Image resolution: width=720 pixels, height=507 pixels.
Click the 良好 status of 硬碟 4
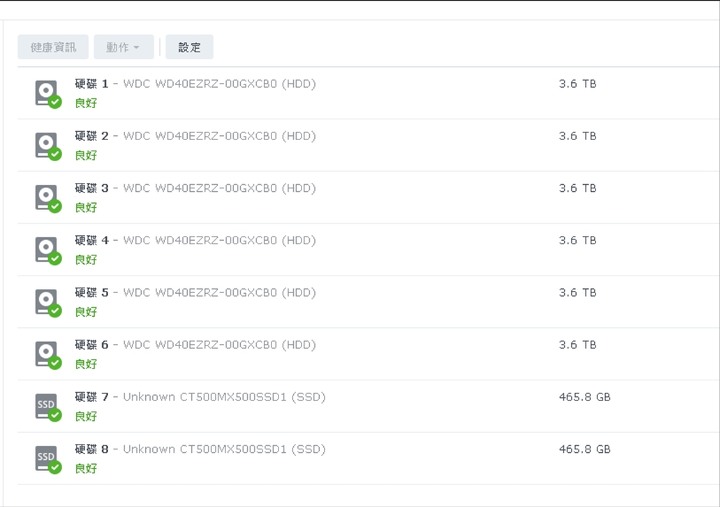(x=86, y=259)
